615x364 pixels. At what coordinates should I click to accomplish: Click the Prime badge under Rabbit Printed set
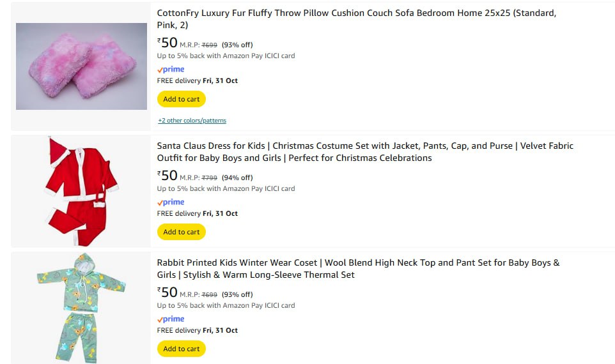(x=171, y=319)
